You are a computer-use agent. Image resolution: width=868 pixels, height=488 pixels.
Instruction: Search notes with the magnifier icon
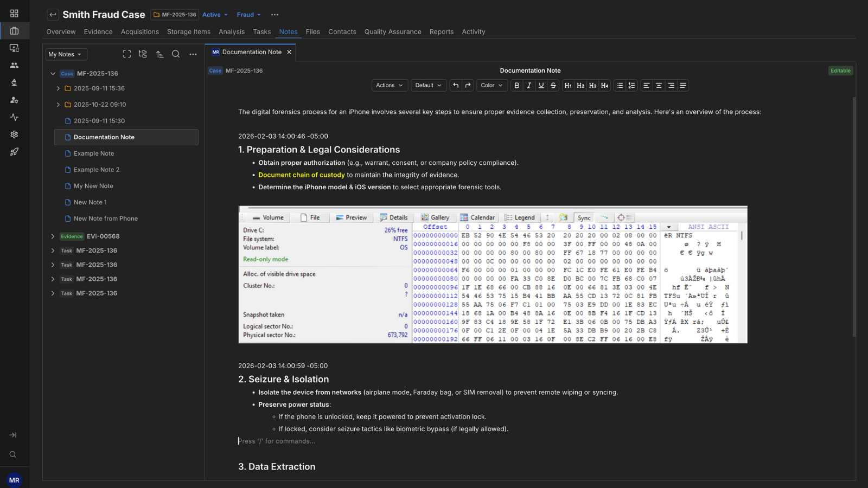pyautogui.click(x=176, y=54)
